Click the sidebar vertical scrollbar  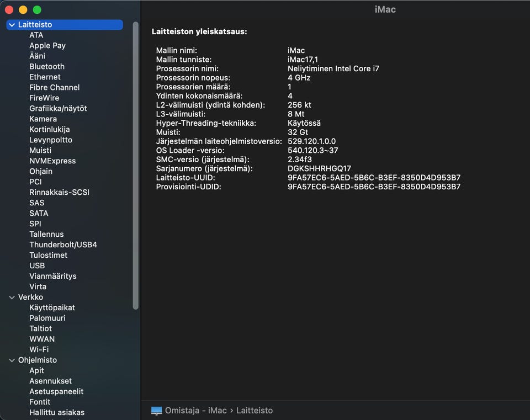pyautogui.click(x=136, y=166)
